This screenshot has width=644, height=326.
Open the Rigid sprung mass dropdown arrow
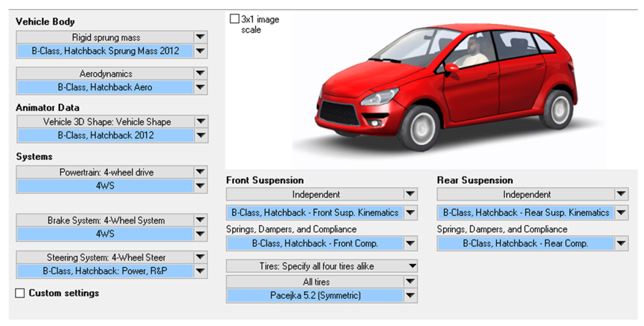click(200, 37)
